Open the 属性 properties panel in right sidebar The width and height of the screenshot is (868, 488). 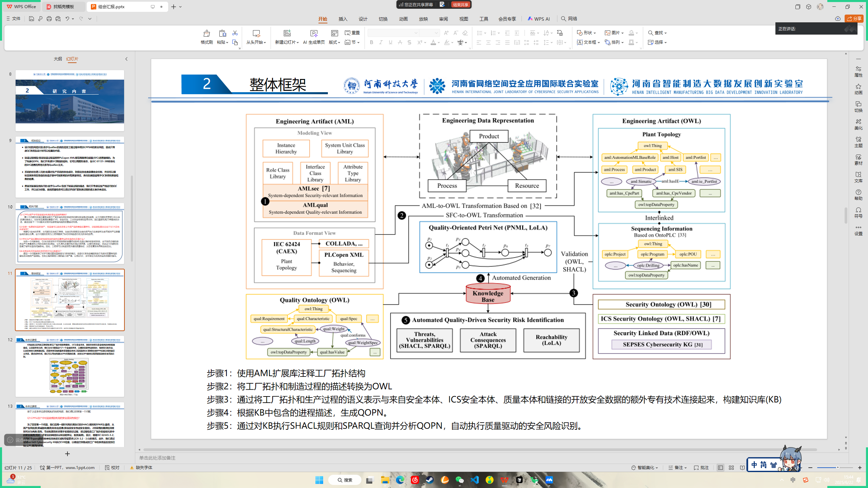(x=858, y=72)
